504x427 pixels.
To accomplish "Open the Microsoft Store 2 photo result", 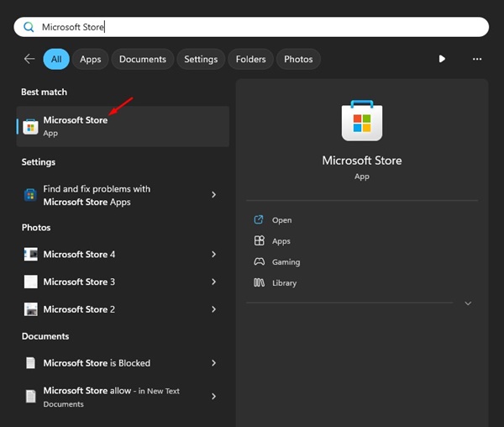I will (x=123, y=309).
